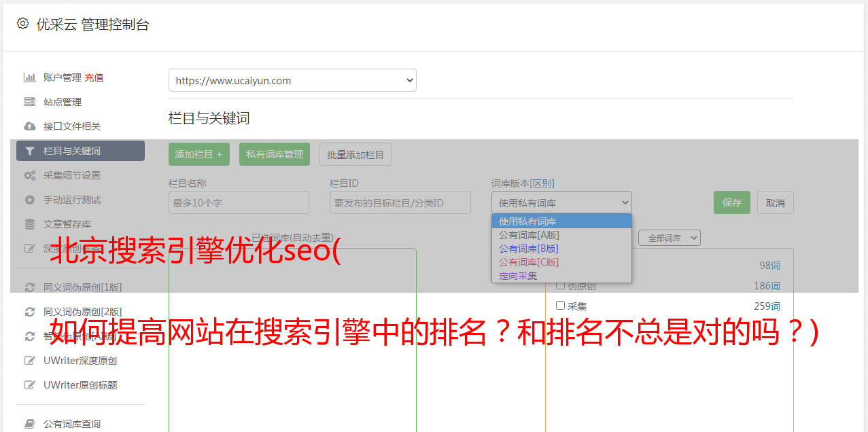The image size is (868, 432).
Task: Tick the 伪原创 checkbox
Action: point(561,285)
